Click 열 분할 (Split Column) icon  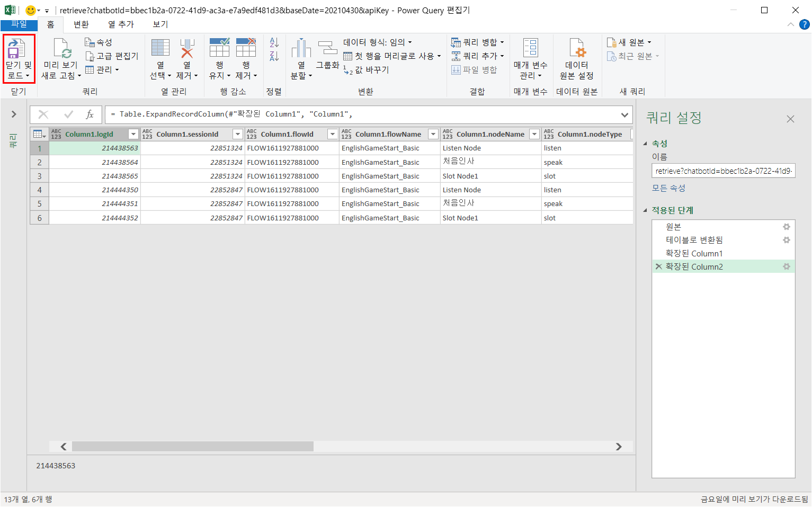click(301, 48)
